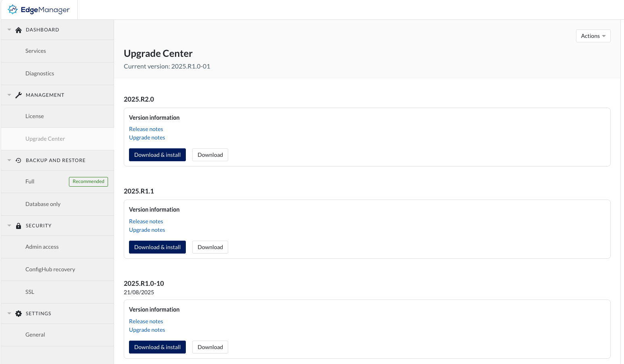The height and width of the screenshot is (364, 624).
Task: Click the Settings gear icon
Action: (x=19, y=314)
